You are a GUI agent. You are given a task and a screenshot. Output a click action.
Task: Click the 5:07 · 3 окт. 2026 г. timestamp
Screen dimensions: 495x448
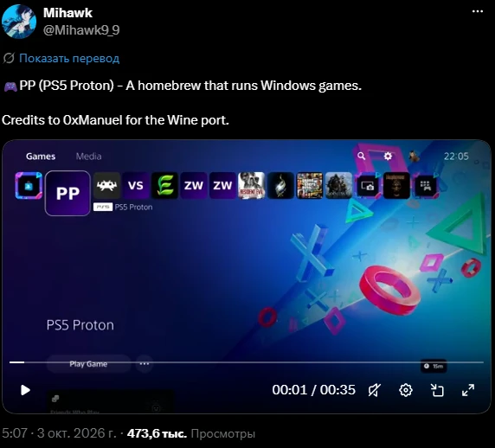[x=60, y=433]
